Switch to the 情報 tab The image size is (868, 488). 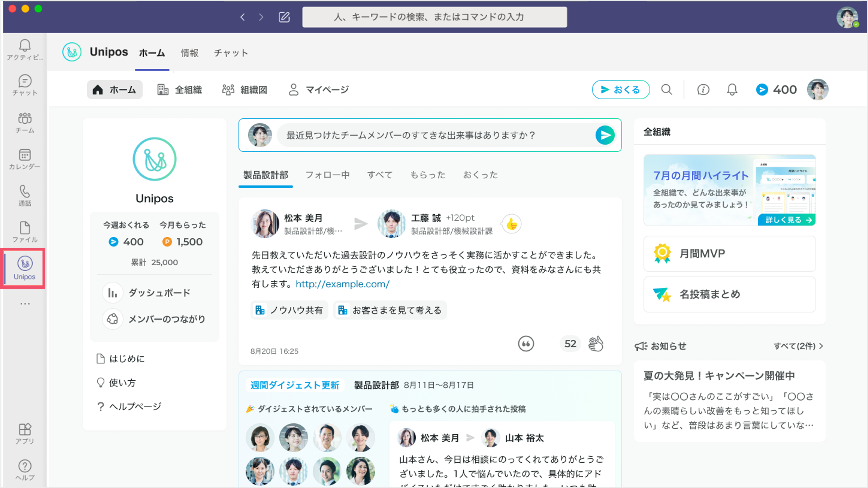(190, 53)
